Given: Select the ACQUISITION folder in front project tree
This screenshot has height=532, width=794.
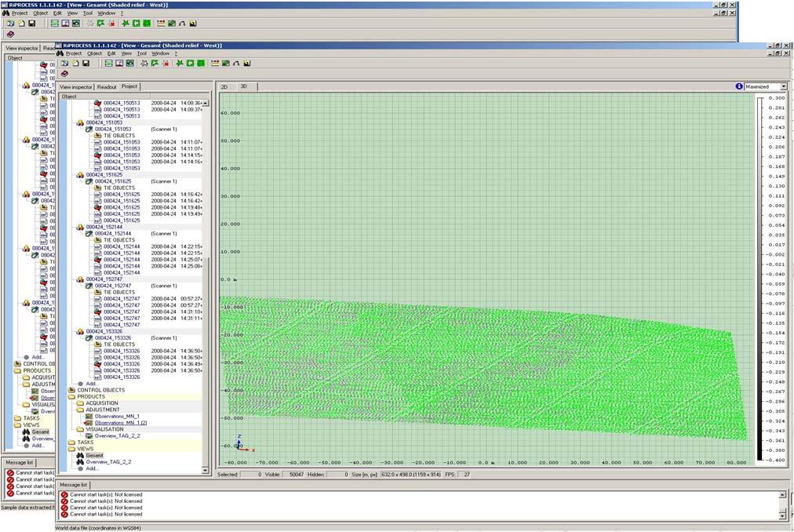Looking at the screenshot, I should [102, 403].
